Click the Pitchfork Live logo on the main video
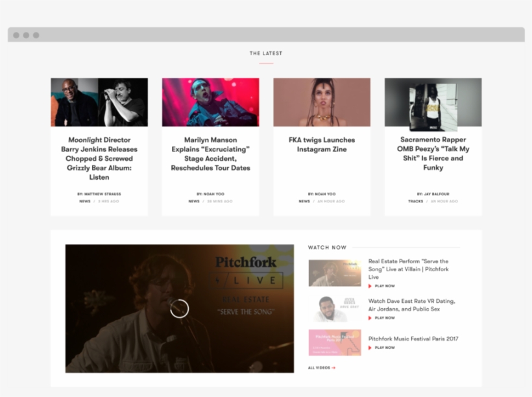The image size is (532, 397). click(x=249, y=271)
